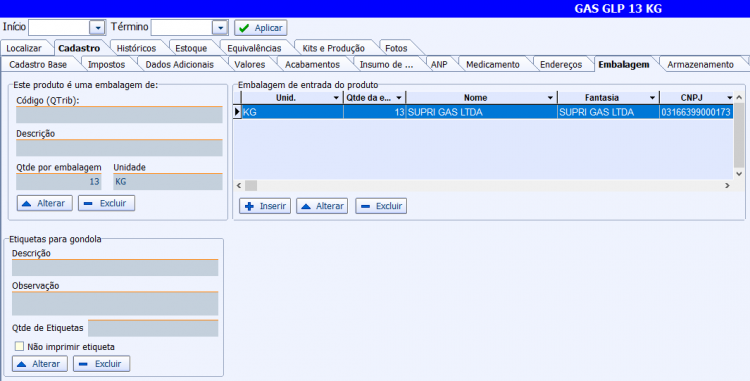Select the KG unit cell
The height and width of the screenshot is (381, 750).
pyautogui.click(x=292, y=112)
